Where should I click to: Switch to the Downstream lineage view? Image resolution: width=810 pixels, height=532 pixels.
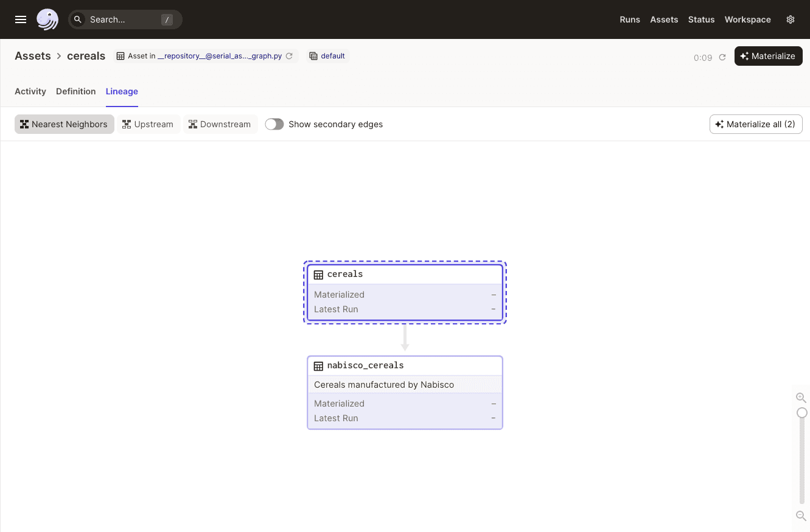220,124
